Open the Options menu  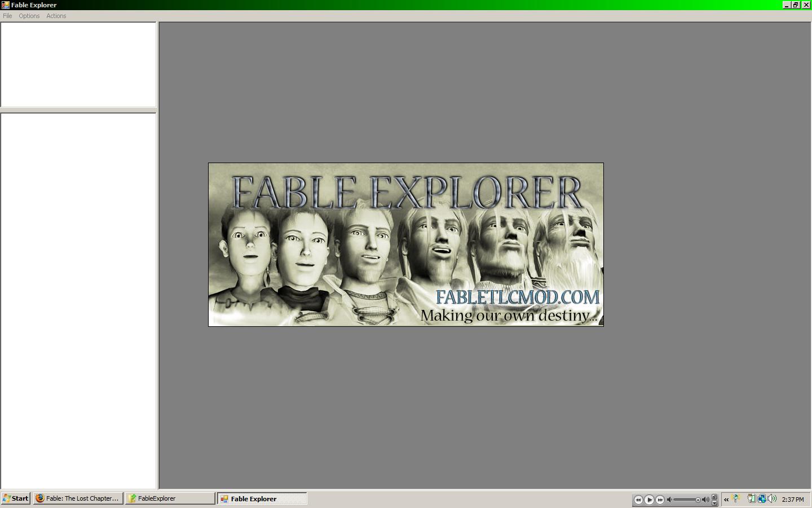click(x=29, y=16)
